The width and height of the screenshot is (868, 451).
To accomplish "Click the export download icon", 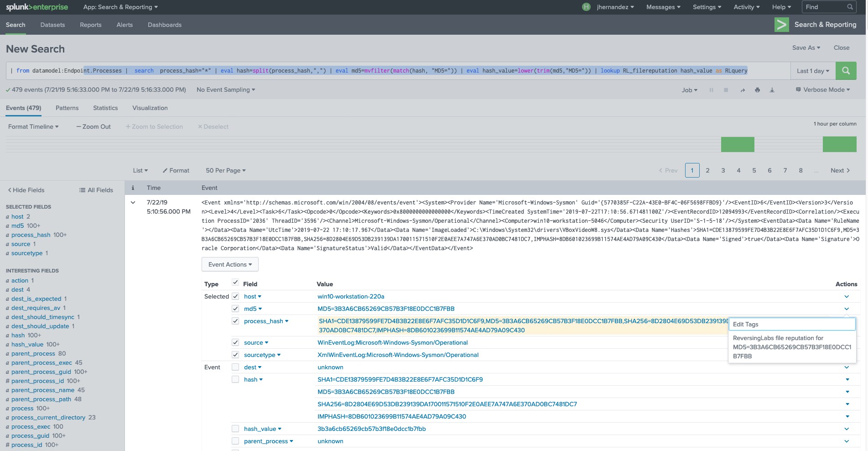I will pos(772,90).
